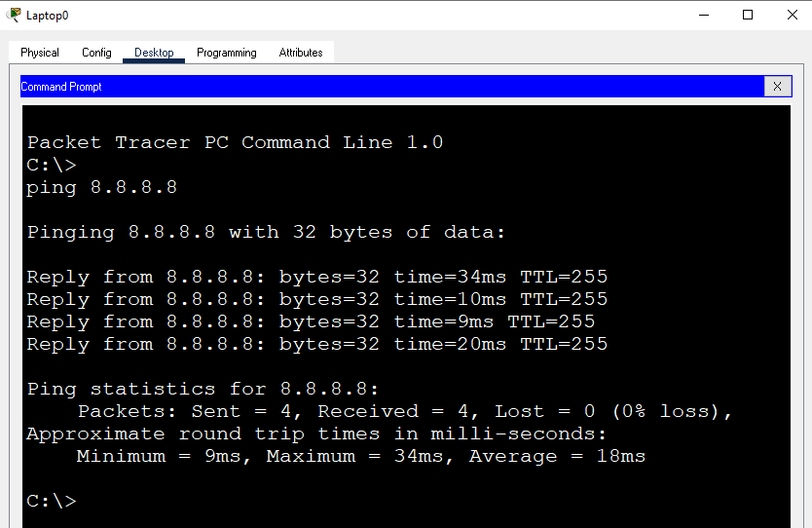The height and width of the screenshot is (528, 812).
Task: Select the Desktop tab
Action: [154, 53]
